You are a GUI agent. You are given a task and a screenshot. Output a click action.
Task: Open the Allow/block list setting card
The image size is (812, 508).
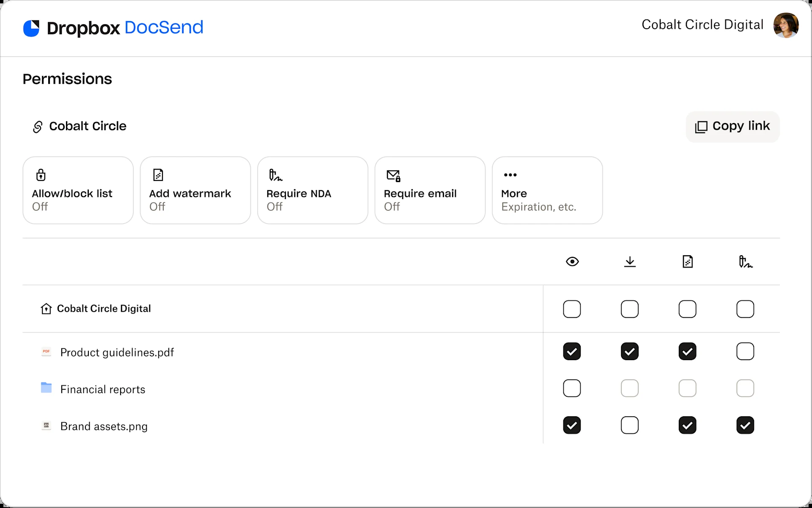[x=78, y=190]
